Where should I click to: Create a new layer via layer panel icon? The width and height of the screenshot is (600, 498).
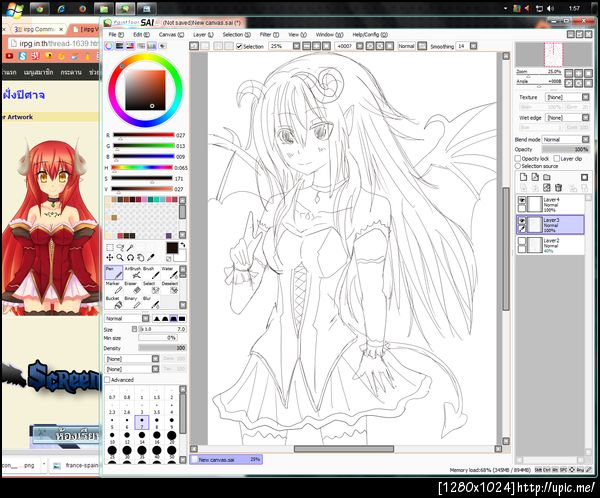point(523,177)
